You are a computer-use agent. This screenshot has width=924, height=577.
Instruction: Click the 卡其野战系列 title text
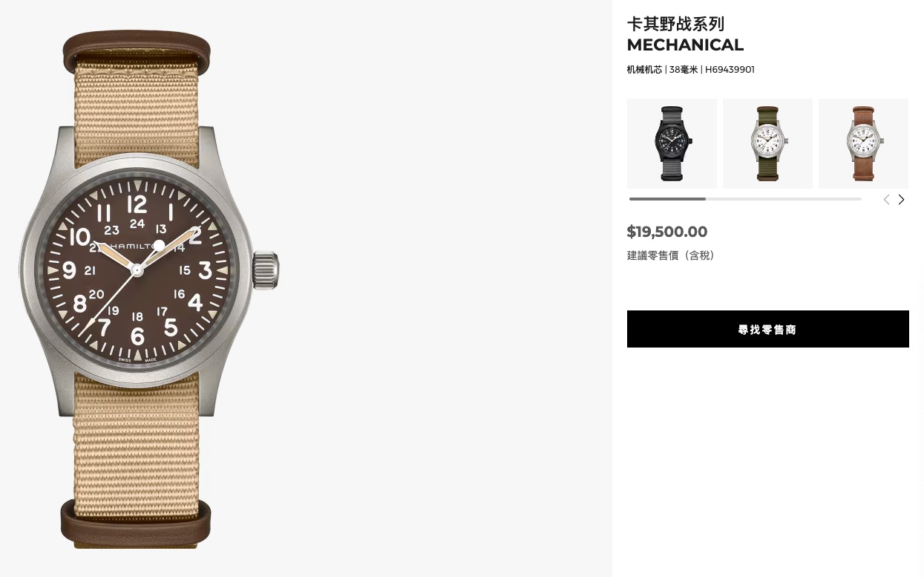[x=675, y=25]
